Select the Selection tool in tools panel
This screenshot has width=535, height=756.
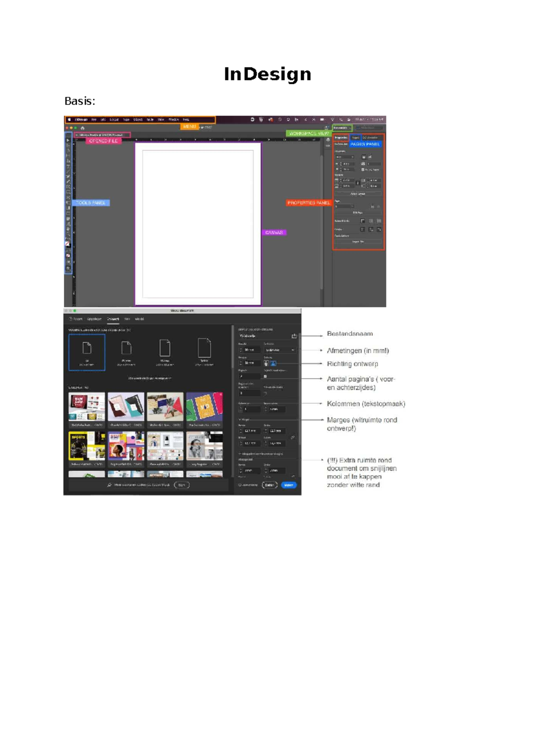tap(68, 140)
